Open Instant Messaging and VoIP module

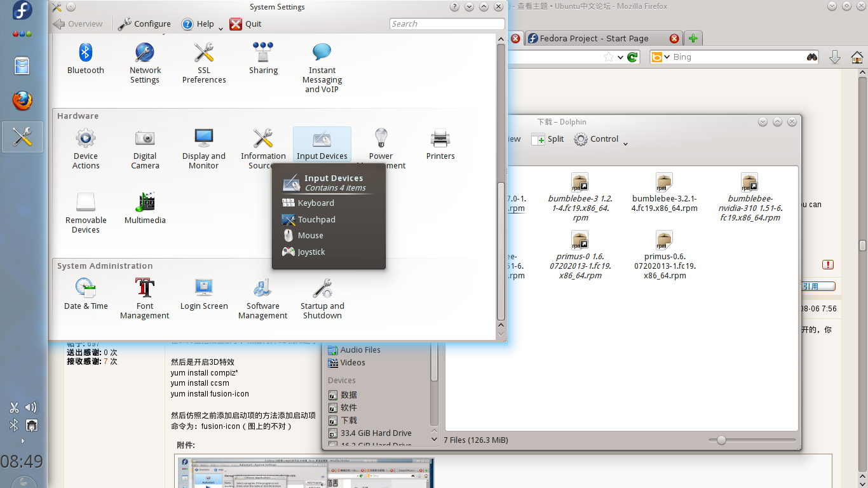tap(322, 67)
